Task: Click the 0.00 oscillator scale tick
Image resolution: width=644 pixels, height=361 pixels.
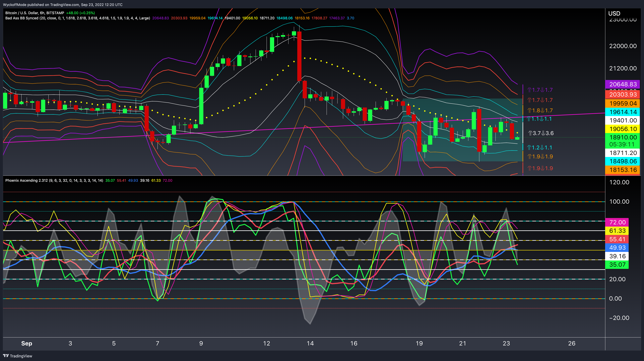Action: pos(615,299)
